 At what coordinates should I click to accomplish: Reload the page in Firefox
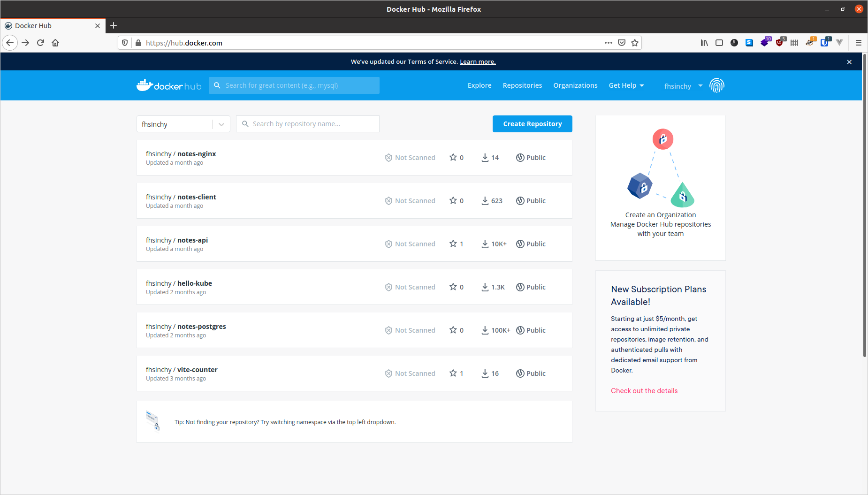pos(40,43)
